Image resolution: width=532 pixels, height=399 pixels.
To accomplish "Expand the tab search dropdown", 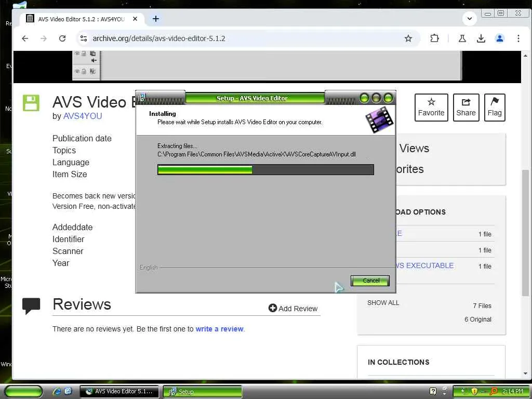I will tap(470, 19).
